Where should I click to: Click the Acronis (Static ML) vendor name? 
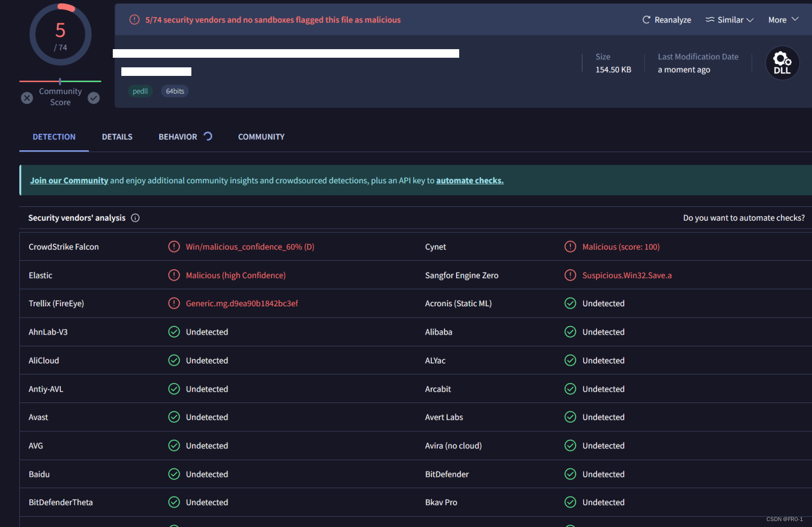pos(458,304)
